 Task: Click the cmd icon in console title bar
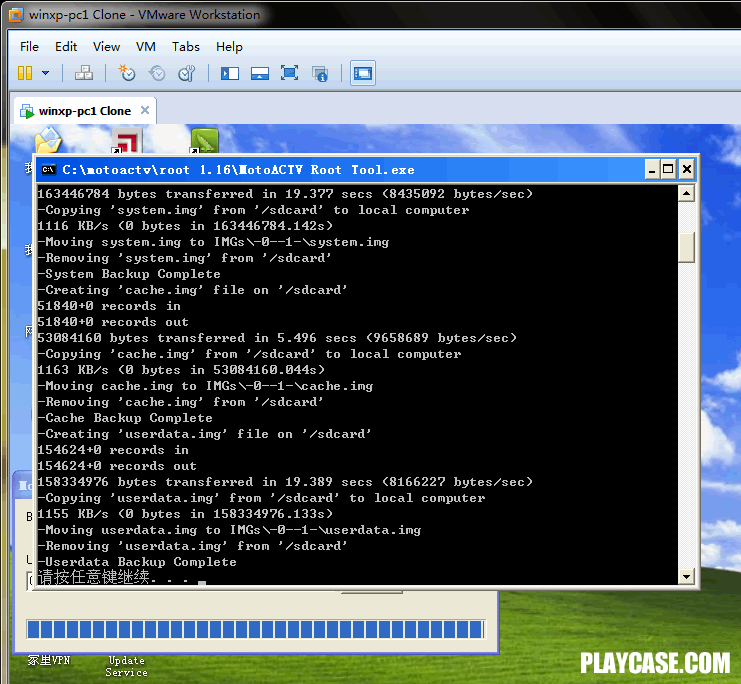pos(48,170)
